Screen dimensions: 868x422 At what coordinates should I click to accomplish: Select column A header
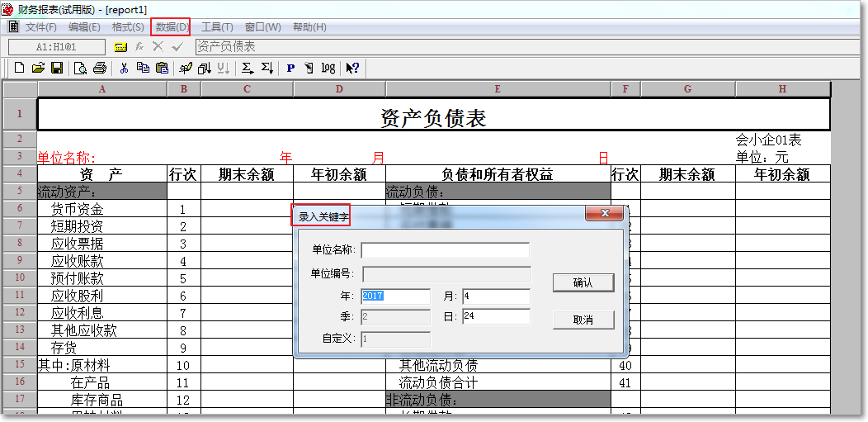click(101, 89)
